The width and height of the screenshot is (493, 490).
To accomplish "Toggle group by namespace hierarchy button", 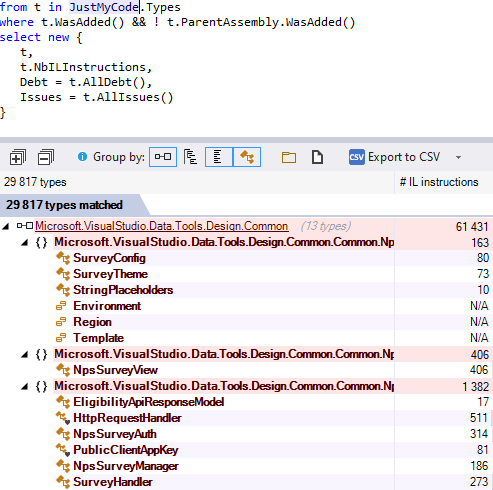I will click(190, 157).
